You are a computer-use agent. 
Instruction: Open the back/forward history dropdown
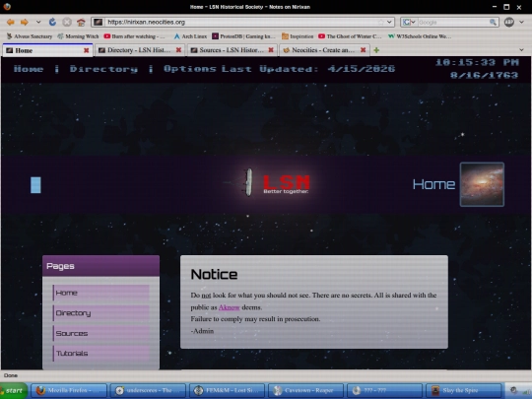pyautogui.click(x=38, y=22)
